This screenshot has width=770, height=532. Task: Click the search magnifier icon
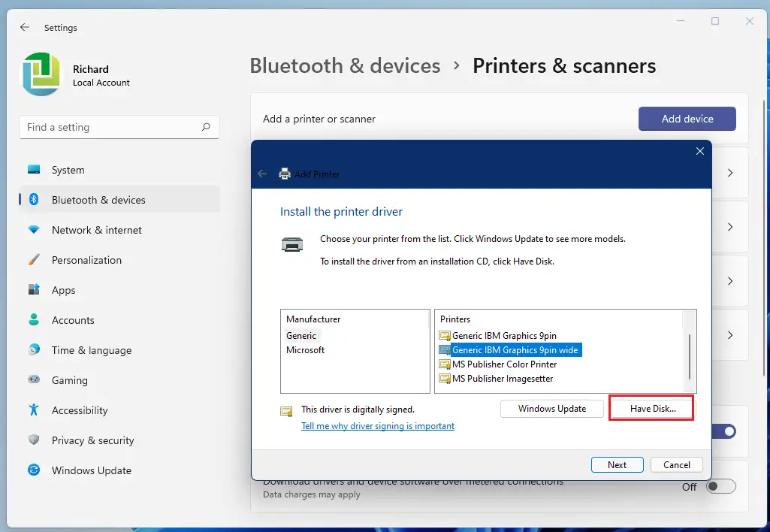click(x=206, y=127)
